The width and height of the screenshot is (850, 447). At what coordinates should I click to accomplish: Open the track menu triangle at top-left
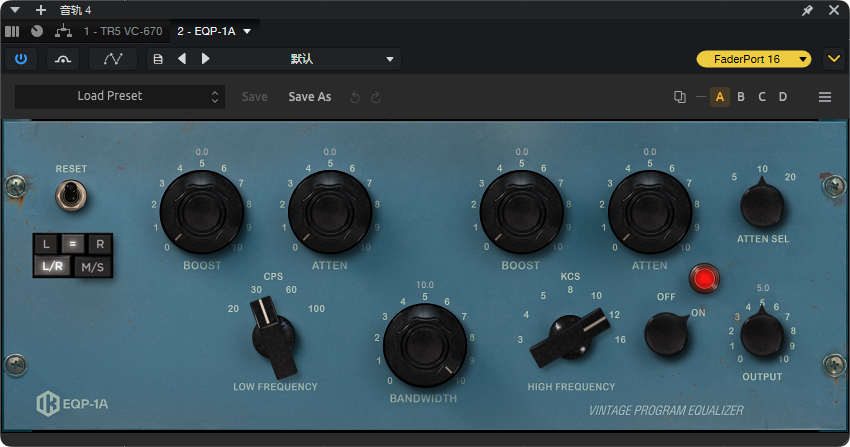[15, 10]
